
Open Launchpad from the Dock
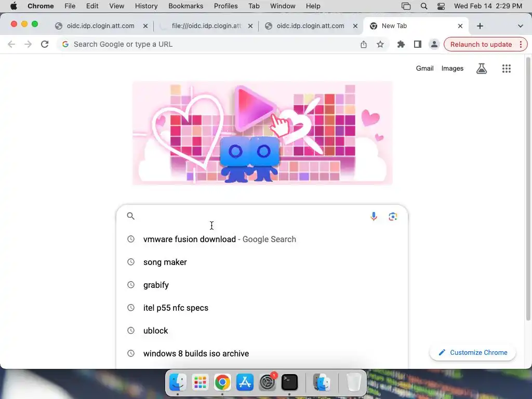pyautogui.click(x=200, y=382)
